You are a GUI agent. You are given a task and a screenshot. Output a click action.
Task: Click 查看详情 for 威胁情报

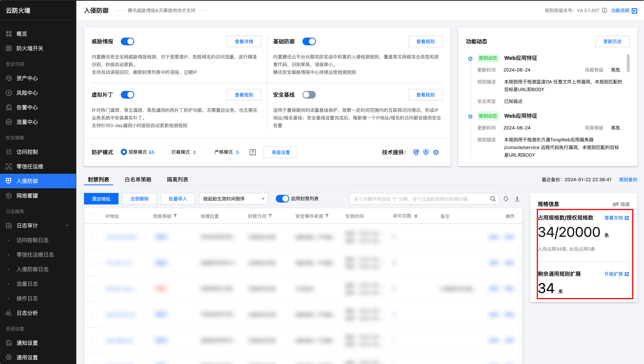(244, 41)
